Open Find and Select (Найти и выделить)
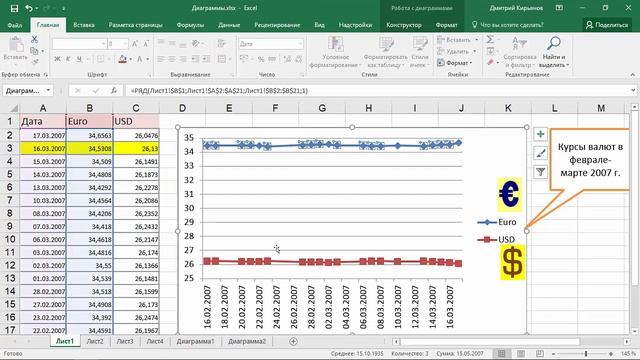The height and width of the screenshot is (360, 640). coord(554,52)
